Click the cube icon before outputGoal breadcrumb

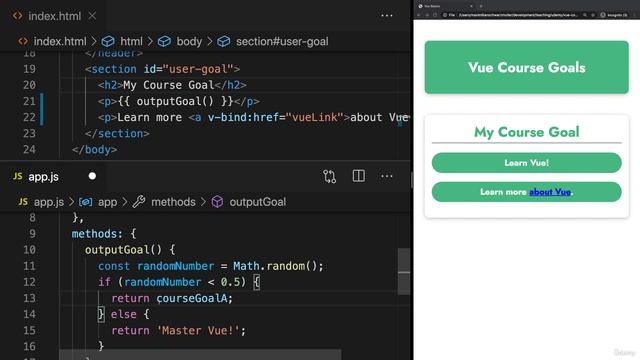[218, 202]
